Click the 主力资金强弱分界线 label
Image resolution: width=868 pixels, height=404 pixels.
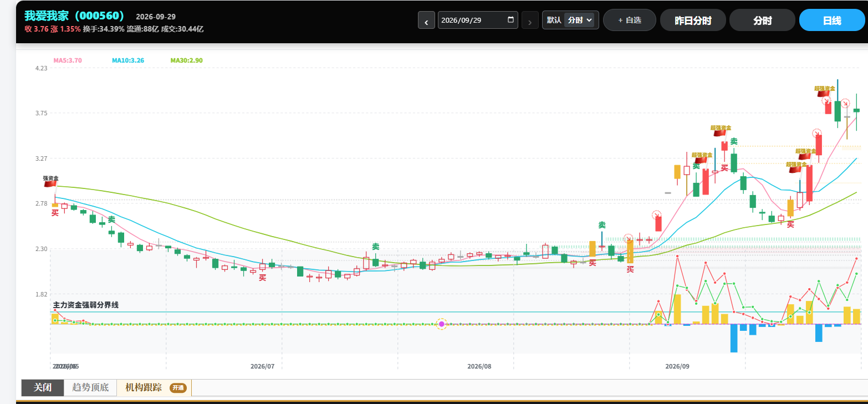tap(86, 305)
